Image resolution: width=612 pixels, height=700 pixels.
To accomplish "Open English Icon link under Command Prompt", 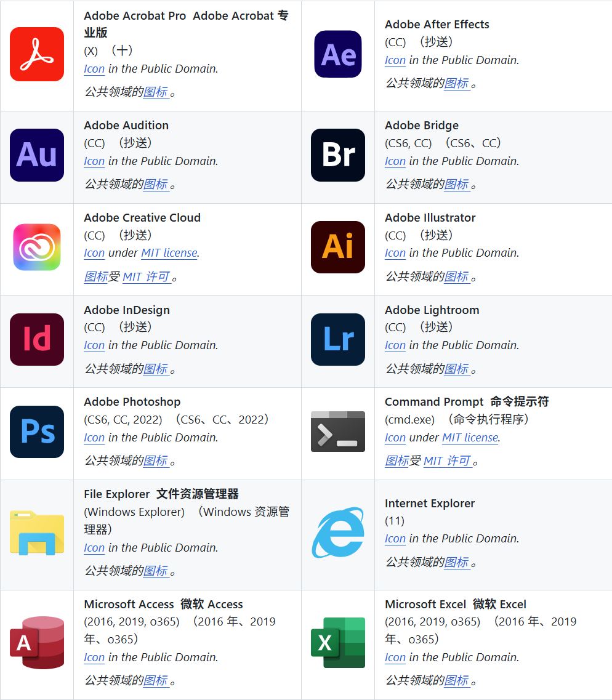I will (x=395, y=438).
